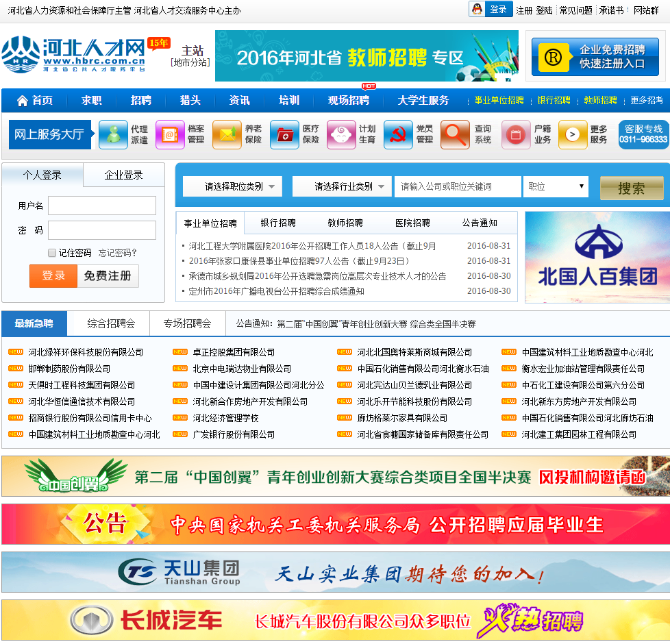The height and width of the screenshot is (644, 670).
Task: Open 定州市2016年广播电视台 notice
Action: [277, 291]
